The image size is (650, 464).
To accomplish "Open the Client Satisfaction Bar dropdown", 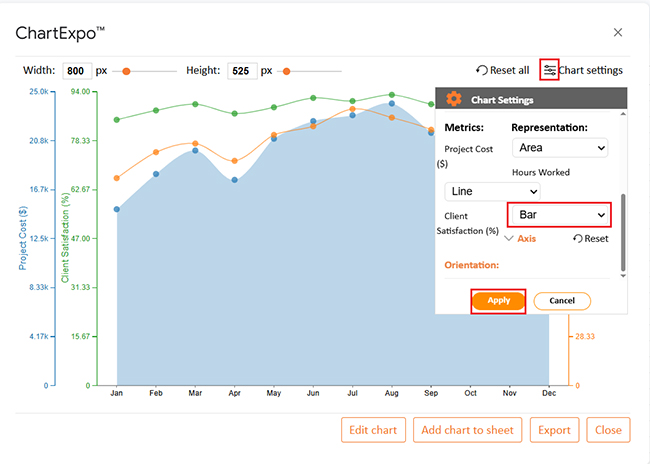I will (559, 215).
